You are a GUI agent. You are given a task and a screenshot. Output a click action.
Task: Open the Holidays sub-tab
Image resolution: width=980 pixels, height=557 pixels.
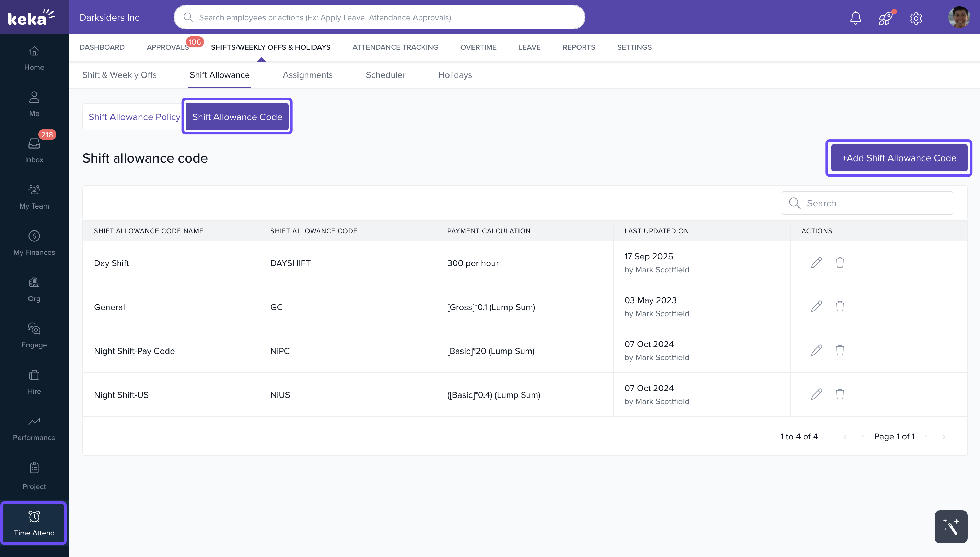455,75
